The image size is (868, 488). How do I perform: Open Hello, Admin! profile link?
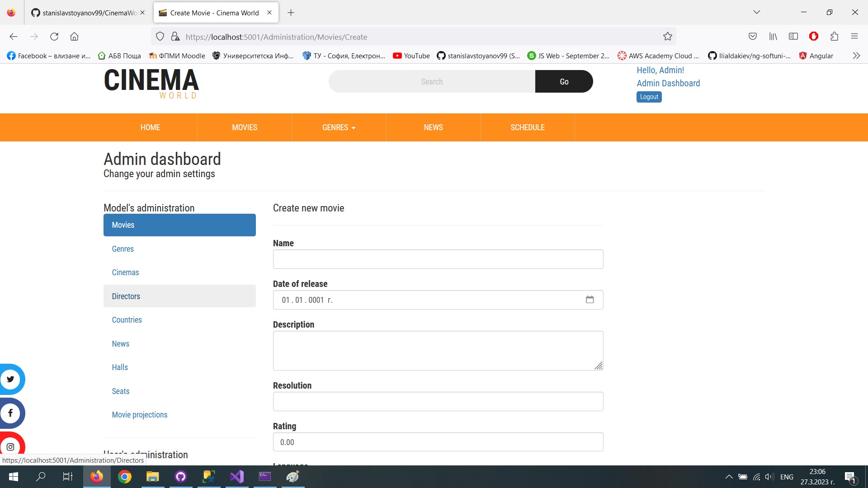(x=660, y=70)
